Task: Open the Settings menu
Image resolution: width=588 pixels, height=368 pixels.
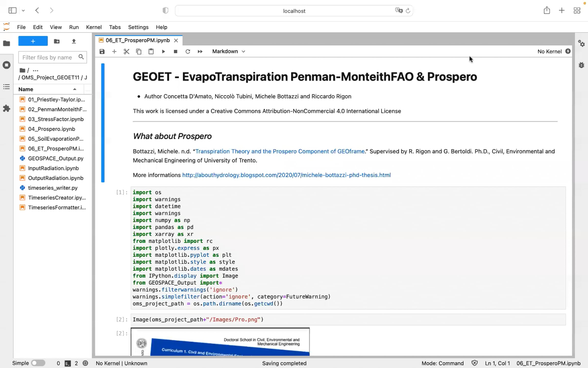Action: coord(138,27)
